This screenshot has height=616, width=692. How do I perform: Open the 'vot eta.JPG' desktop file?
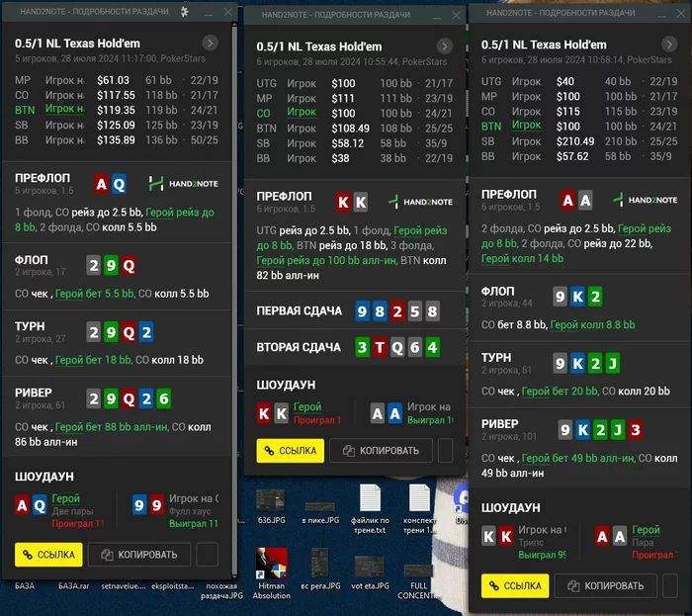[x=370, y=572]
